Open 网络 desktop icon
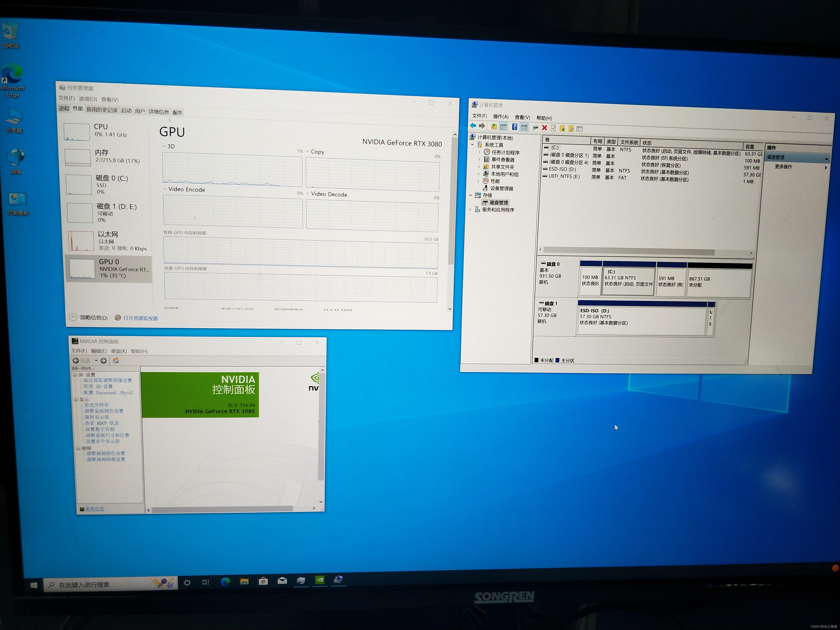Image resolution: width=840 pixels, height=630 pixels. pyautogui.click(x=16, y=161)
